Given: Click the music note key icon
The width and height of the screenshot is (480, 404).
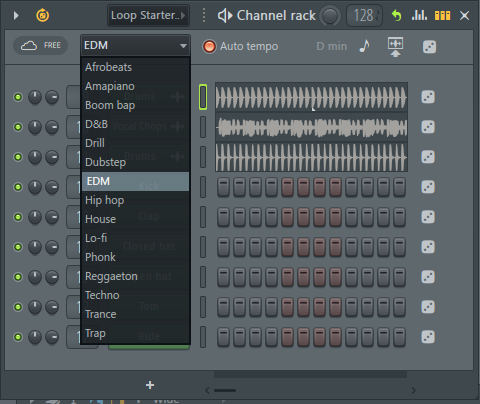Looking at the screenshot, I should point(364,46).
